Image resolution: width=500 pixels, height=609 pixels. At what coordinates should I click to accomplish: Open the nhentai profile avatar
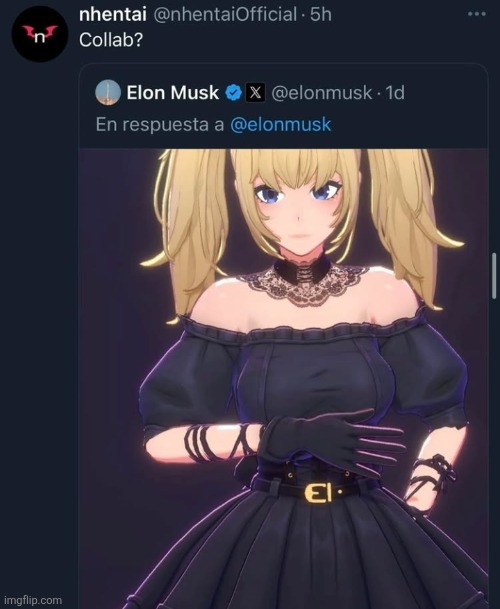coord(40,34)
